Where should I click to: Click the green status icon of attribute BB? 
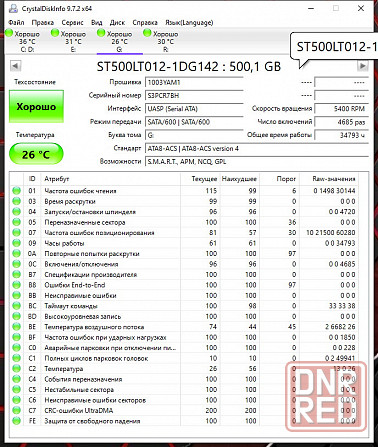pos(16,295)
